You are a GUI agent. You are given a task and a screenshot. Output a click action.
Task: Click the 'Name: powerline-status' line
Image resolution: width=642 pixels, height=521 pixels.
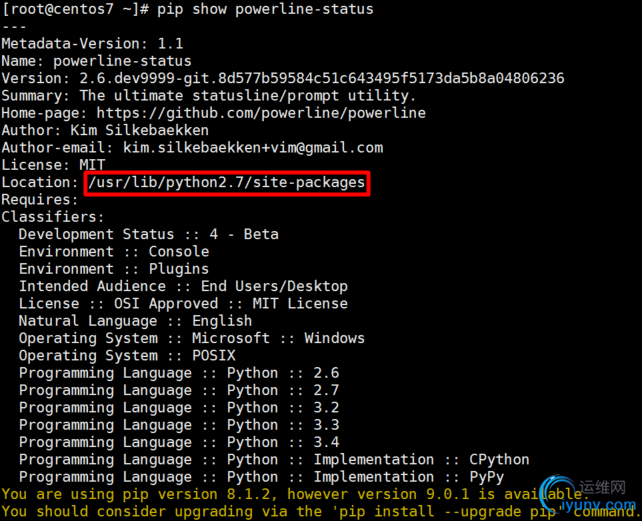pyautogui.click(x=96, y=61)
